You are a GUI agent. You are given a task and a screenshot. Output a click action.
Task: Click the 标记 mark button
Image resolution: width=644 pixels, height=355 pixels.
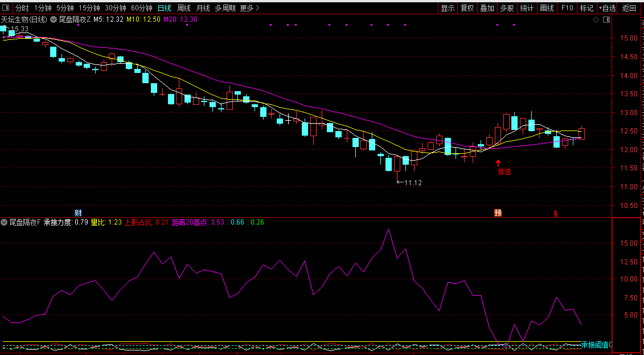point(586,8)
